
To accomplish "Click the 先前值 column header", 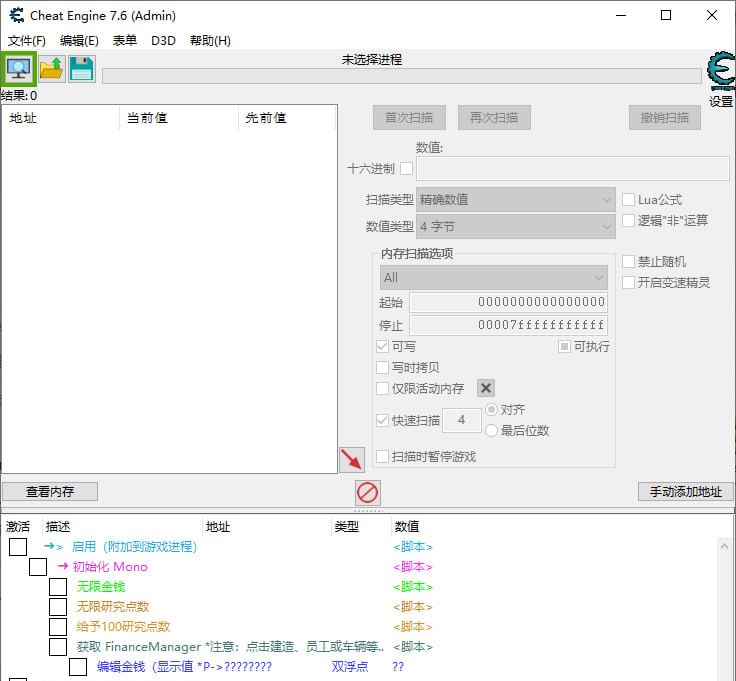I will pos(288,118).
